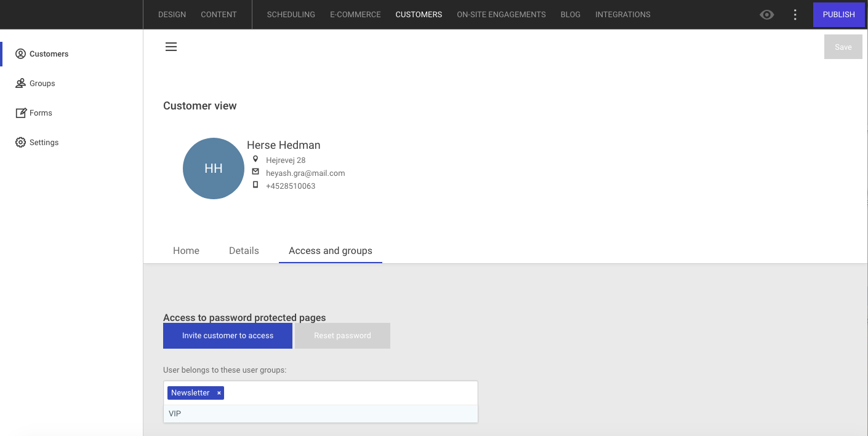
Task: Switch to the Home tab
Action: pyautogui.click(x=186, y=251)
